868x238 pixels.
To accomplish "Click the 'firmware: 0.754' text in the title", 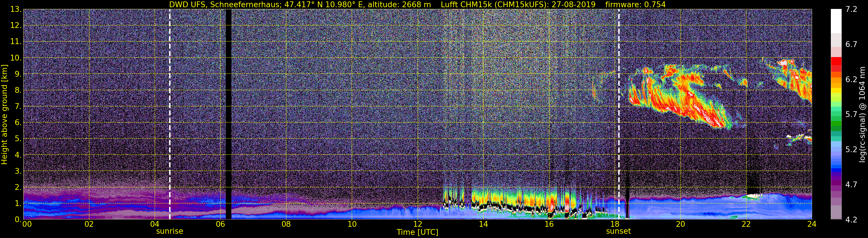I will 636,4.
